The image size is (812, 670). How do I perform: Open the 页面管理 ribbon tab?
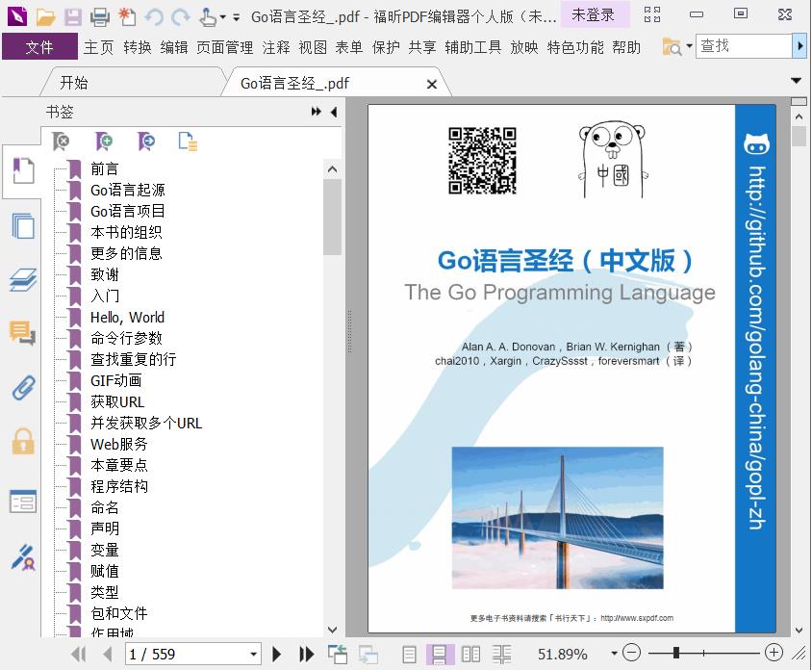tap(225, 47)
